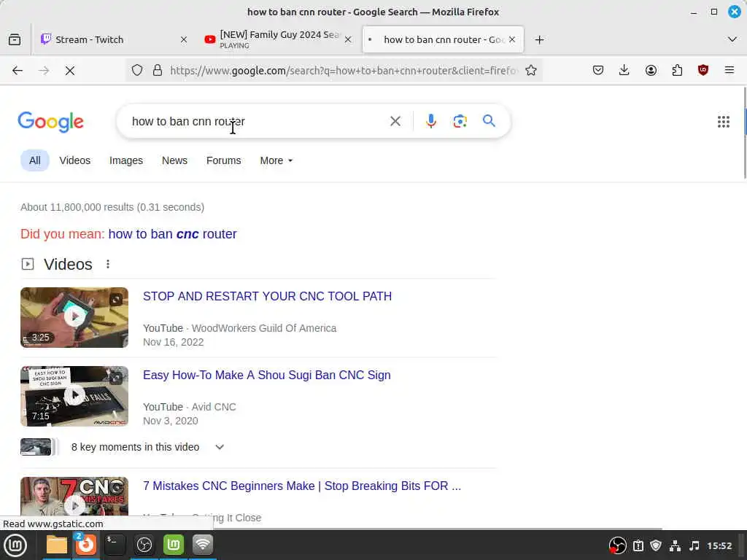The height and width of the screenshot is (560, 747).
Task: Open uBlock Origin extension icon
Action: (703, 71)
